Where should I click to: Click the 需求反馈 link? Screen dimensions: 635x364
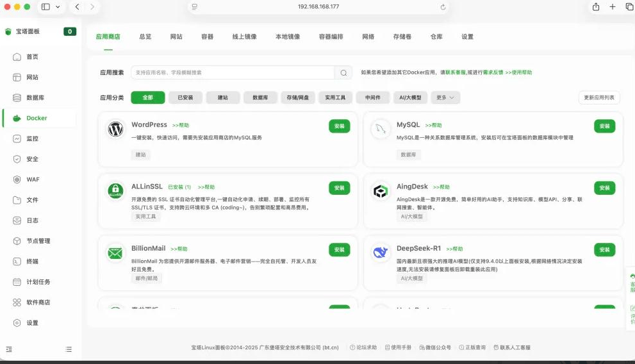pos(493,72)
